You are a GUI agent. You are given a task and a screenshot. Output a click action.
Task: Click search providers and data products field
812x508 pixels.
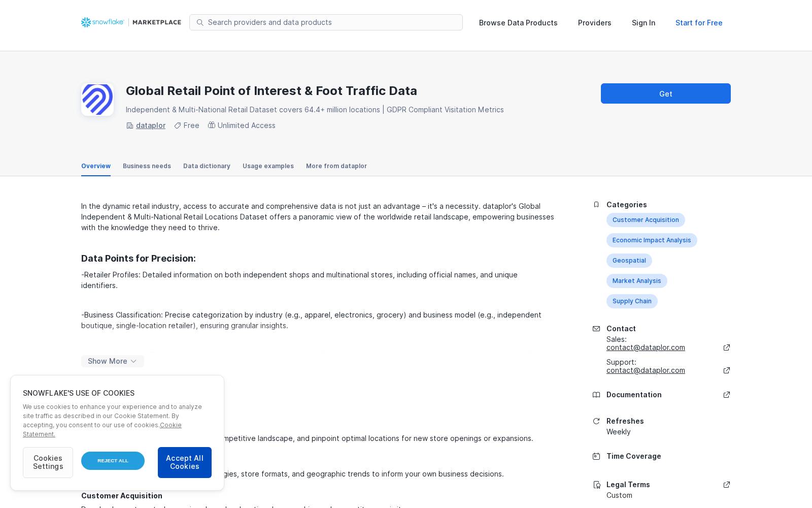point(326,22)
